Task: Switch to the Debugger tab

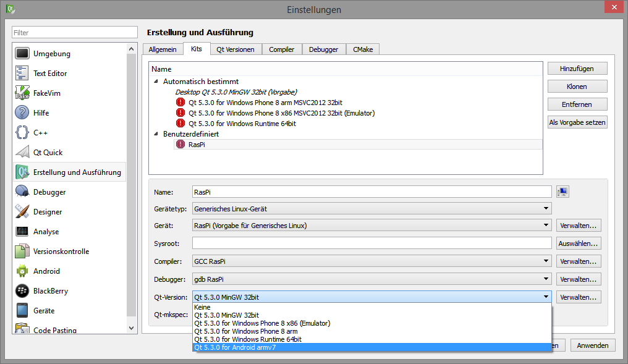Action: 324,49
